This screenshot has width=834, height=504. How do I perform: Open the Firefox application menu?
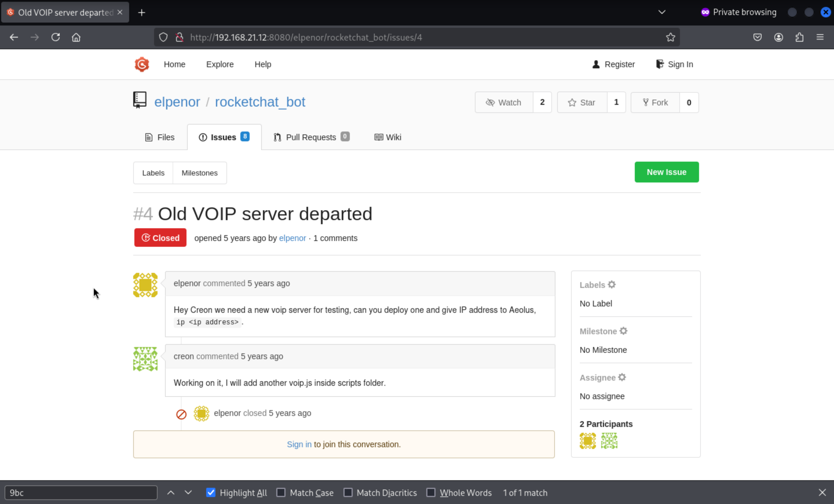coord(820,37)
